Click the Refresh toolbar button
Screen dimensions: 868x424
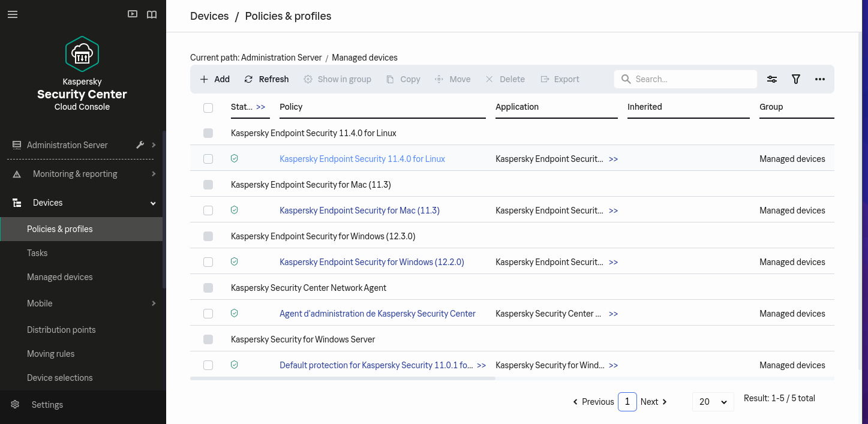pos(267,79)
